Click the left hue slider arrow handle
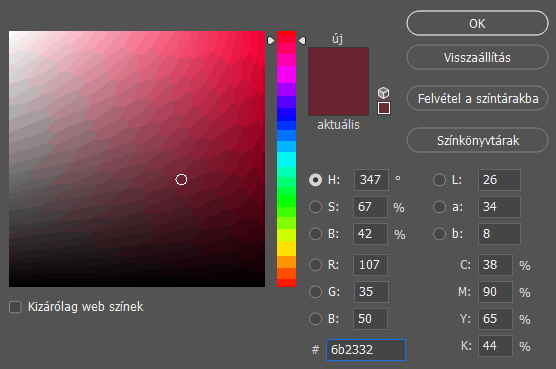The image size is (556, 369). (x=271, y=40)
